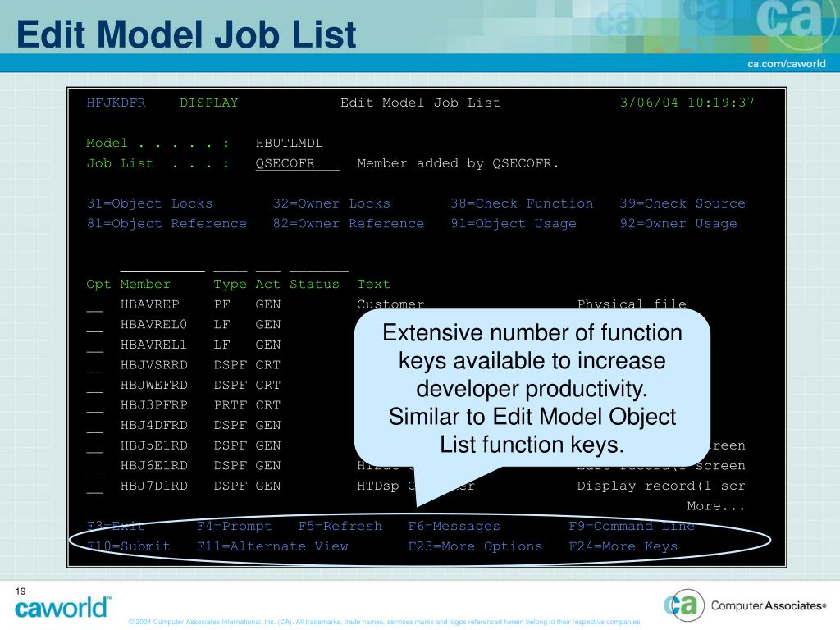Select option 38=Check Function

coord(522,203)
